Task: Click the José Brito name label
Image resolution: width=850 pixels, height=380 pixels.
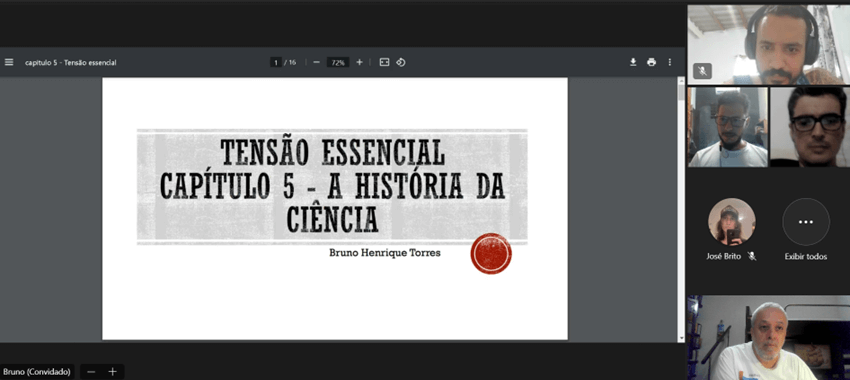Action: pos(725,256)
